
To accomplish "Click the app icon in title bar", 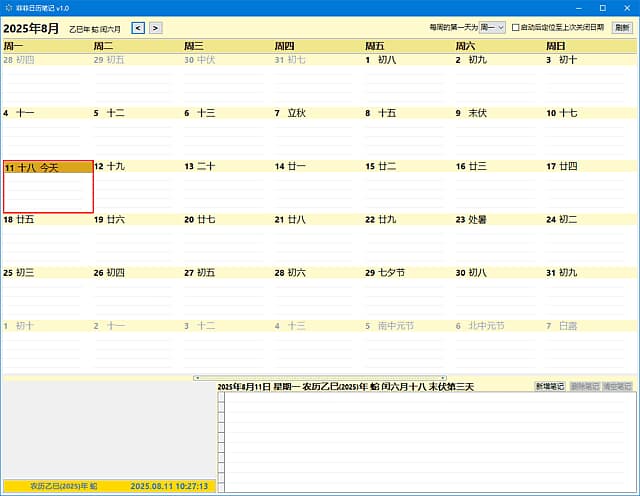I will pyautogui.click(x=8, y=7).
